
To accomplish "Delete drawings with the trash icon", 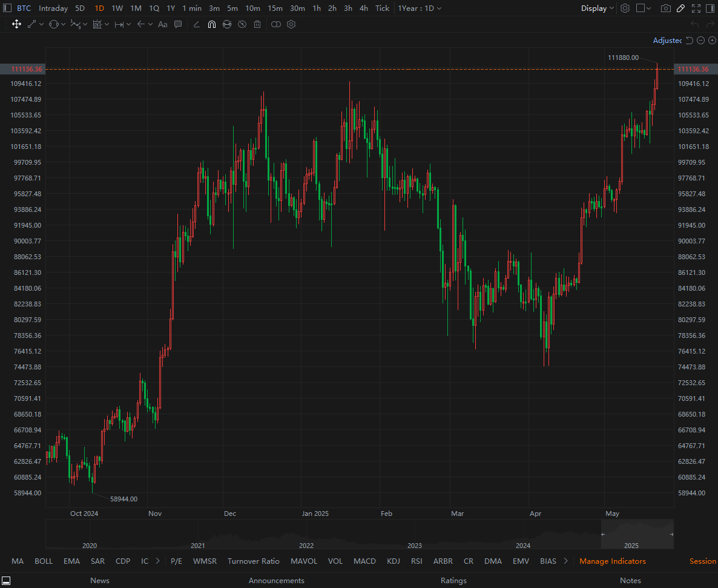I will click(x=257, y=24).
